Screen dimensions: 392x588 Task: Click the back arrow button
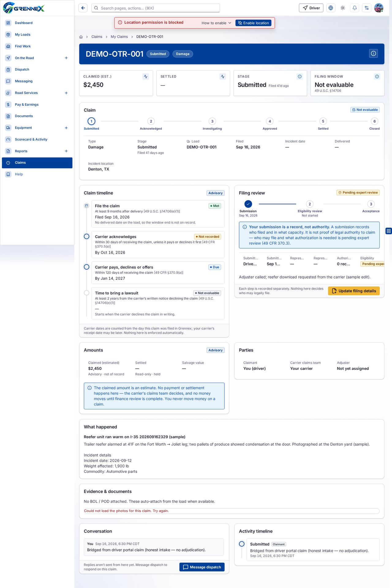point(83,8)
